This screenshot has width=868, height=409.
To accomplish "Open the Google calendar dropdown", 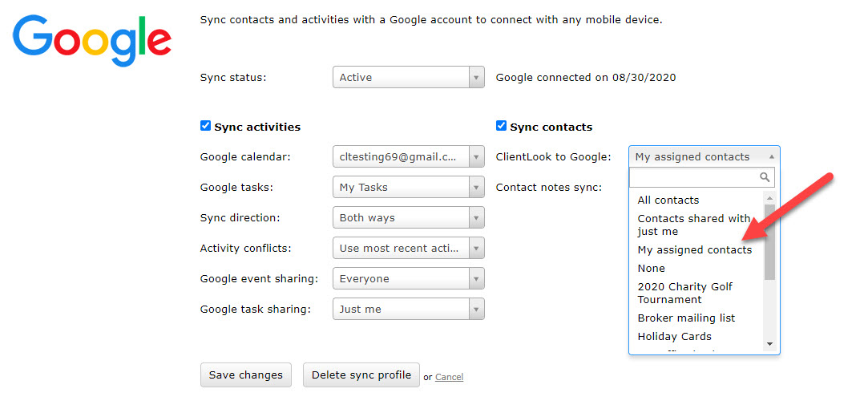I will click(x=409, y=157).
